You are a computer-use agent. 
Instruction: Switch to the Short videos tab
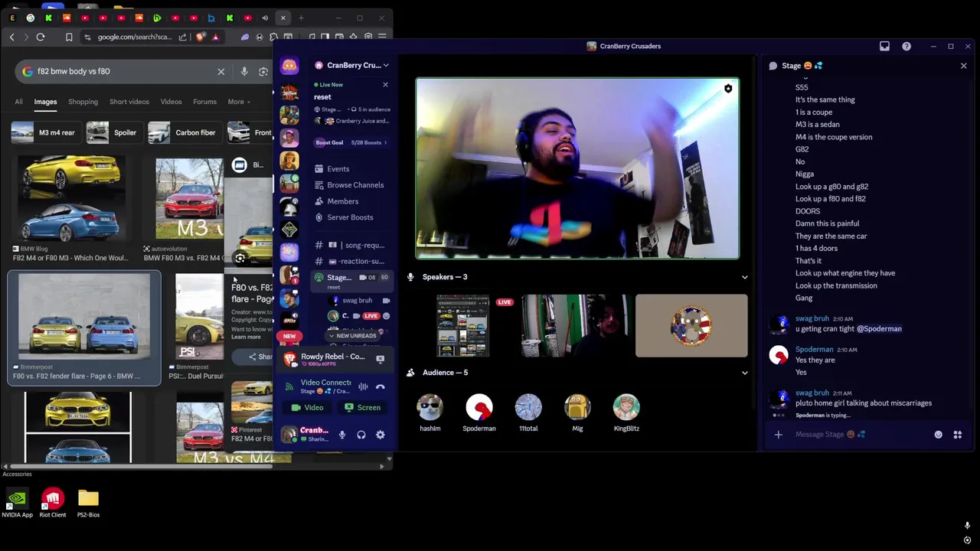(129, 102)
